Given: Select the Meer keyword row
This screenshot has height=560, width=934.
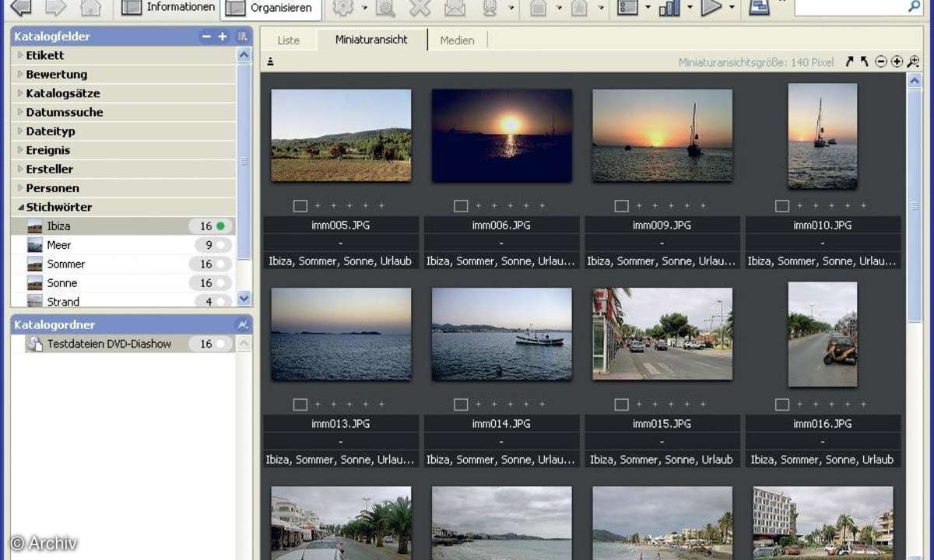Looking at the screenshot, I should point(123,245).
